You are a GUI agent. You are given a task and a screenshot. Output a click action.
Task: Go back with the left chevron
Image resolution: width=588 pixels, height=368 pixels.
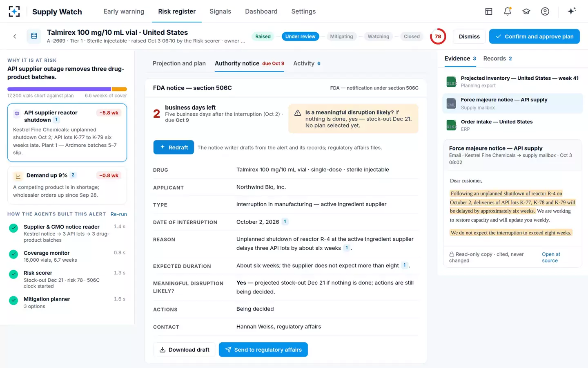[15, 36]
